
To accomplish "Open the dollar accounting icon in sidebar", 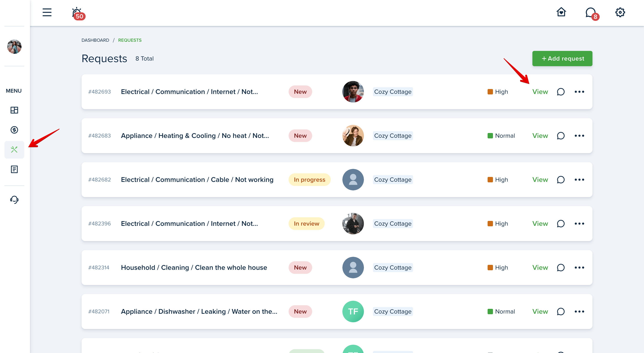I will click(14, 130).
